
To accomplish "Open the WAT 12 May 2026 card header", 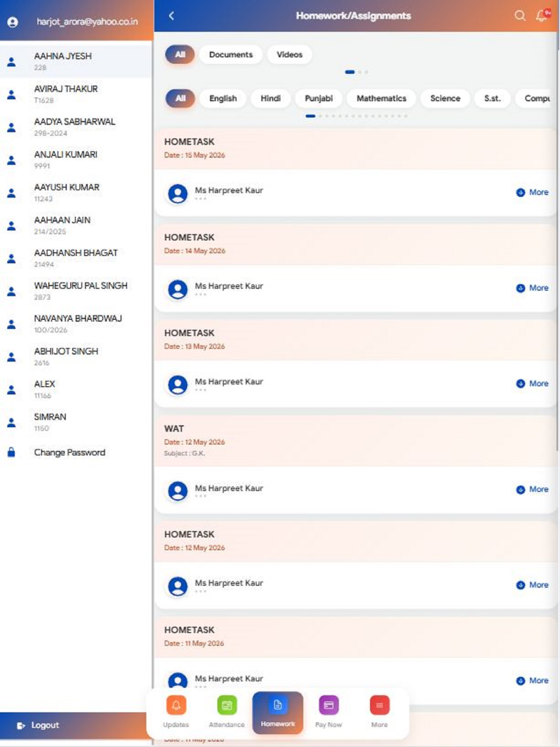I will 355,441.
